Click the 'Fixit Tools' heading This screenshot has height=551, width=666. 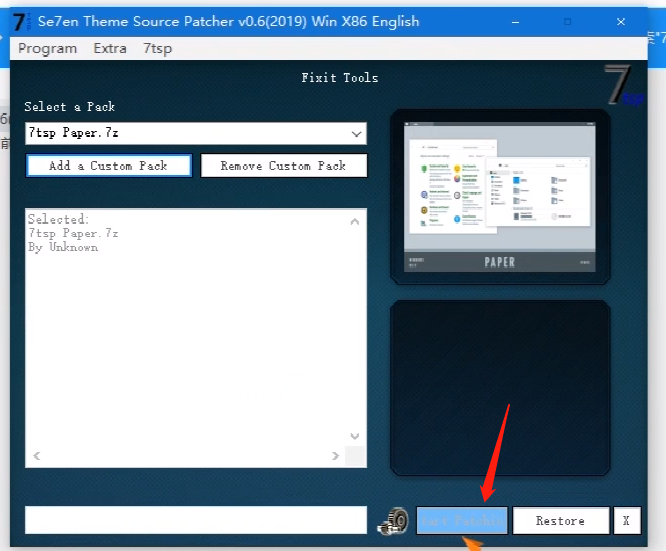click(340, 78)
